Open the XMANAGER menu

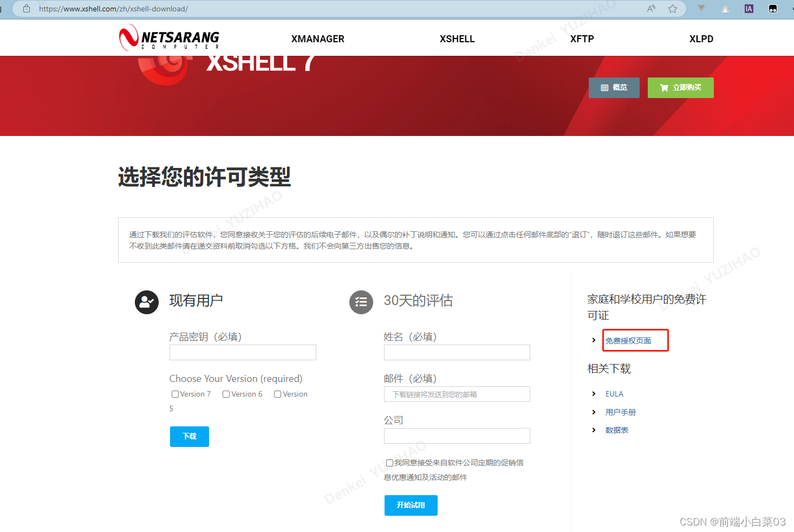point(318,39)
